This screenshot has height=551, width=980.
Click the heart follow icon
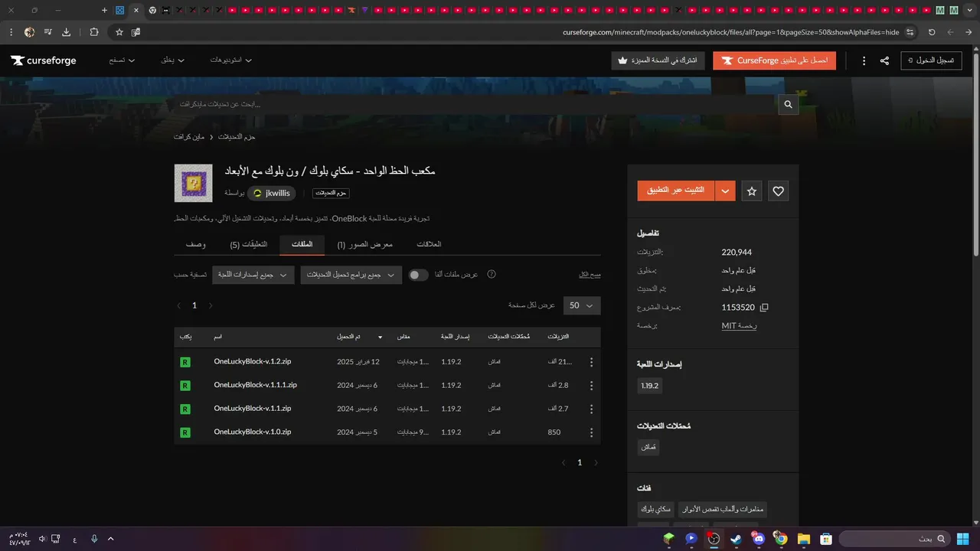click(x=779, y=191)
